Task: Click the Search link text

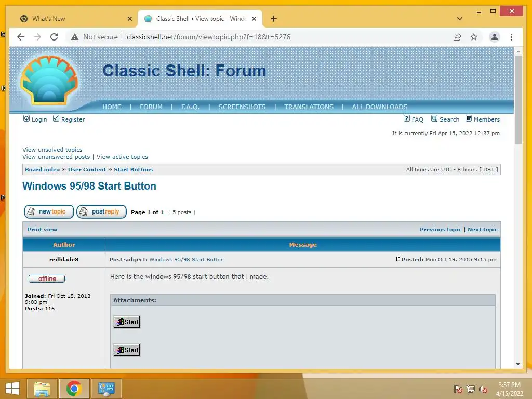Action: coord(449,119)
